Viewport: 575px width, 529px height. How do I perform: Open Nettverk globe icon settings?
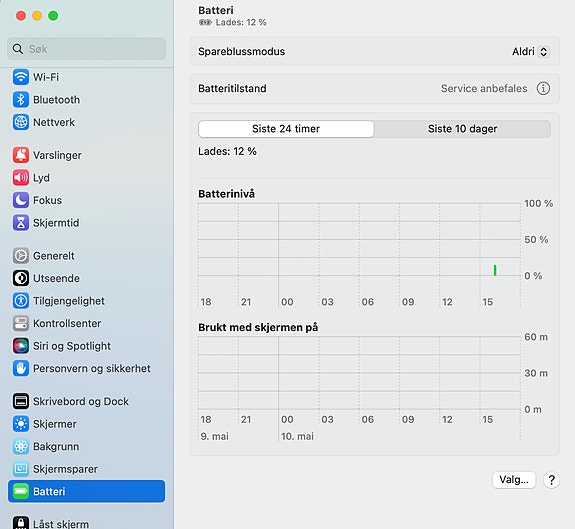[21, 122]
